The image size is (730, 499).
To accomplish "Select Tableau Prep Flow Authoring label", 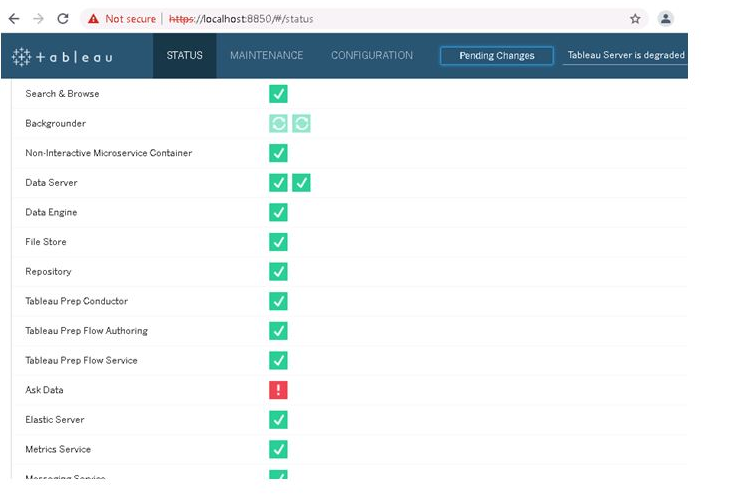I will point(87,331).
